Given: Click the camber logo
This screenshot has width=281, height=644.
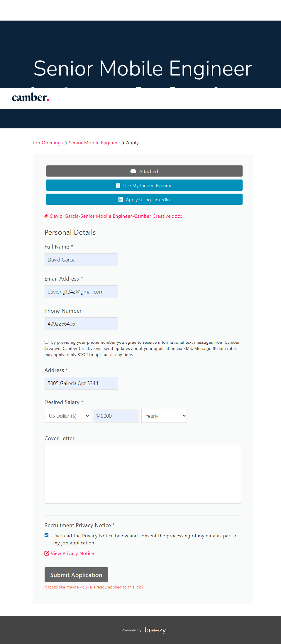Looking at the screenshot, I should [30, 98].
